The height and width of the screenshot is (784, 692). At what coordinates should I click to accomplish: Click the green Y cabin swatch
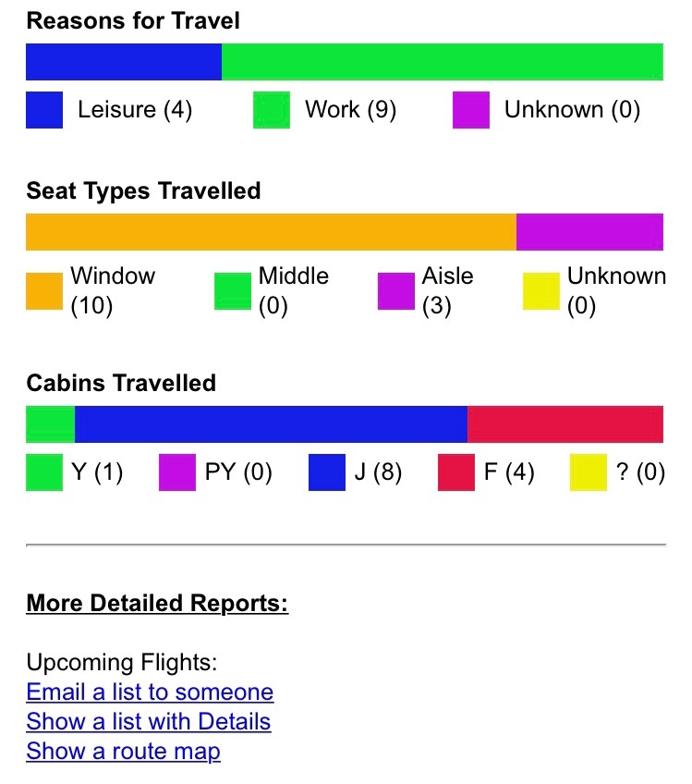[44, 472]
